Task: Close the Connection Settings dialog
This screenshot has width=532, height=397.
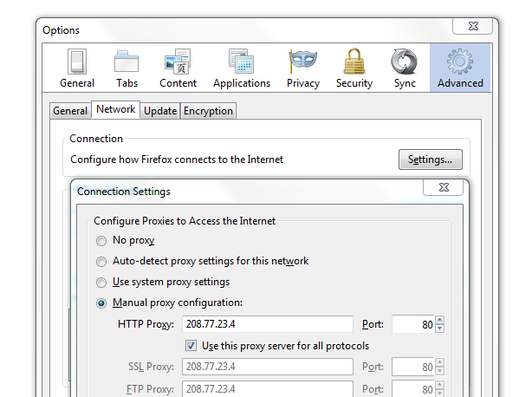Action: pos(444,187)
